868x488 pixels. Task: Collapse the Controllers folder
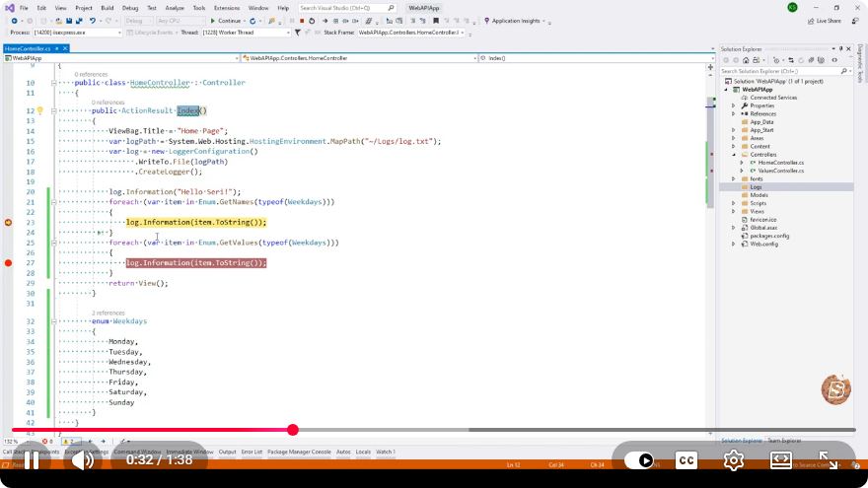(734, 155)
